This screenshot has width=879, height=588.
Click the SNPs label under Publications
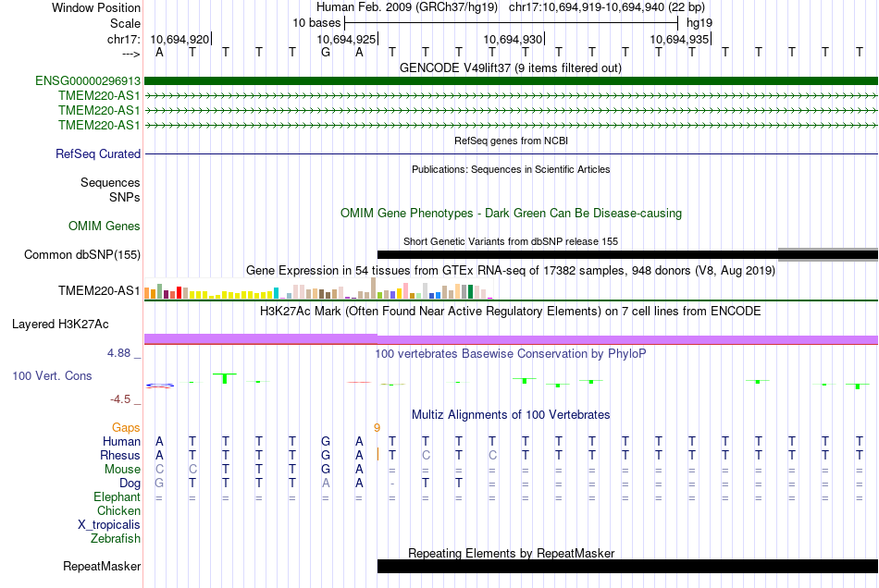point(125,197)
